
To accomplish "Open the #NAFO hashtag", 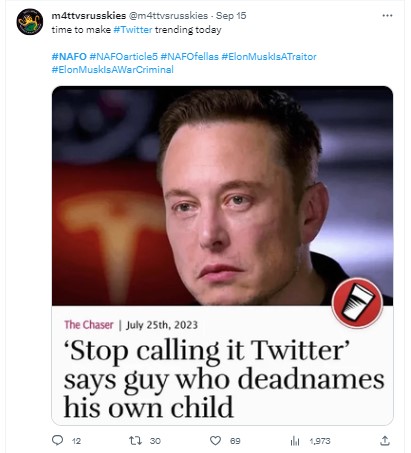I will (69, 56).
